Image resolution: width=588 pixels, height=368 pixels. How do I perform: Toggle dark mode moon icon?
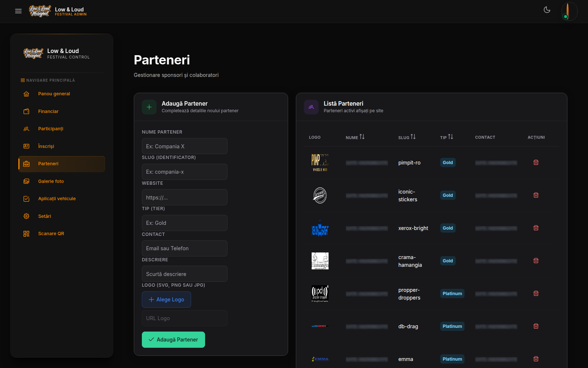click(547, 10)
